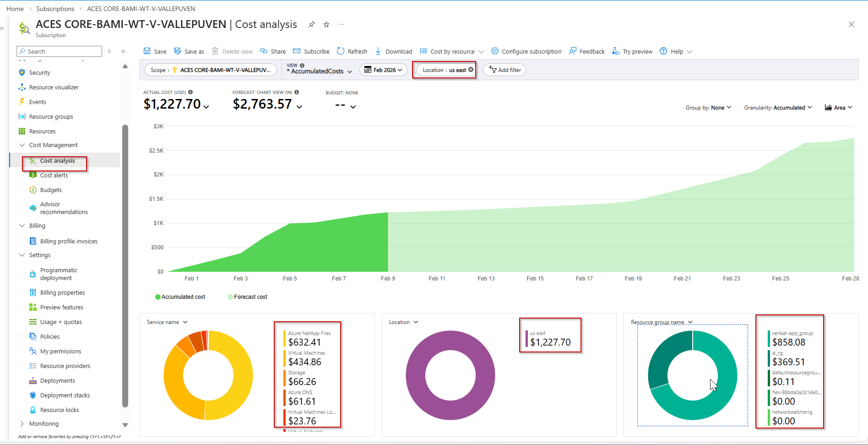The image size is (868, 445).
Task: Open Budgets in the sidebar
Action: pyautogui.click(x=51, y=190)
